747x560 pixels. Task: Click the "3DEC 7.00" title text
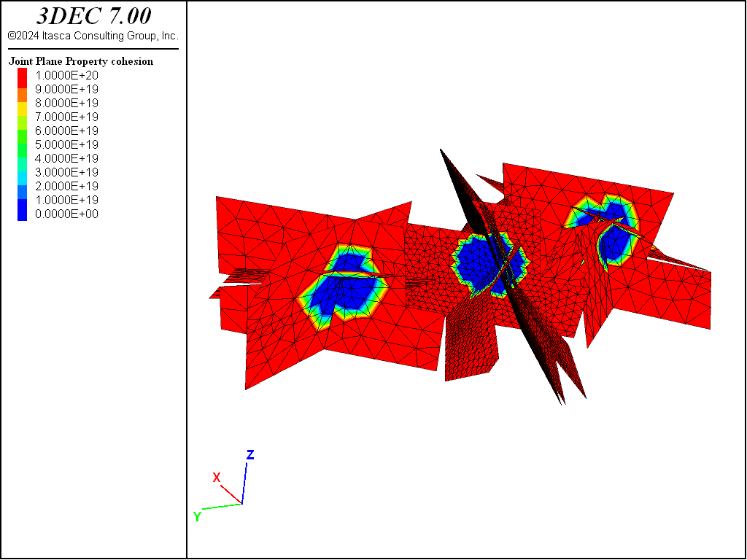tap(93, 16)
